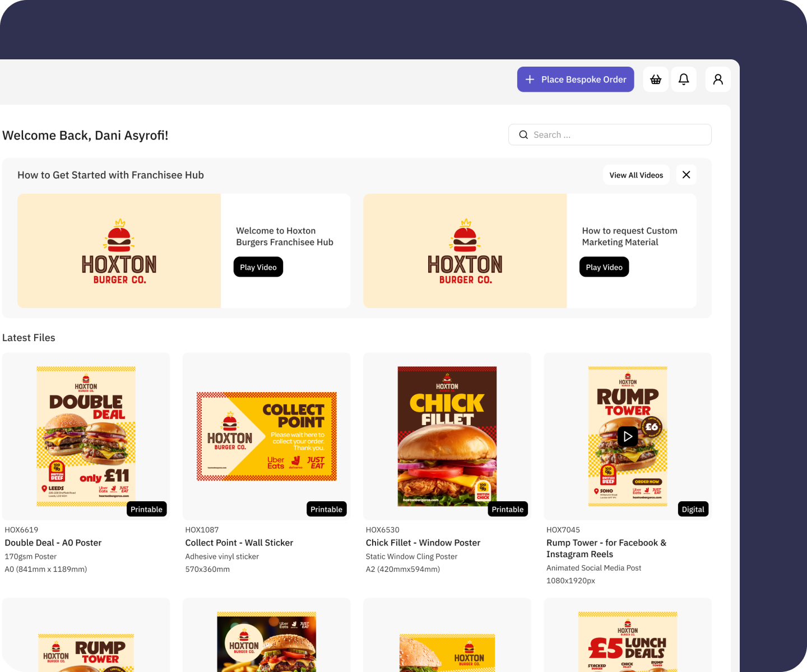This screenshot has width=807, height=672.
Task: Open notifications bell icon
Action: [x=684, y=80]
